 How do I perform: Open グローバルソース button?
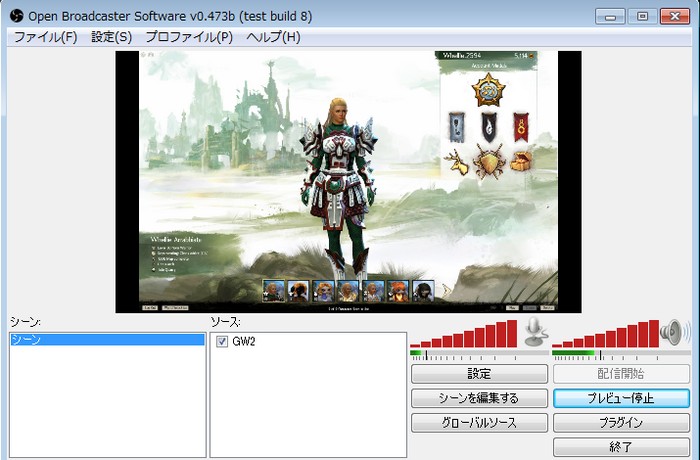coord(479,422)
